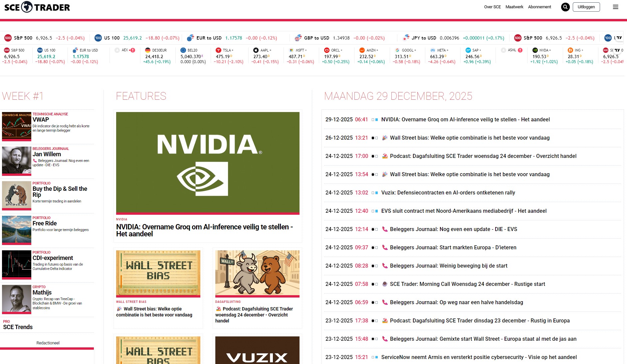
Task: Click the AEX red warning icon
Action: (133, 50)
